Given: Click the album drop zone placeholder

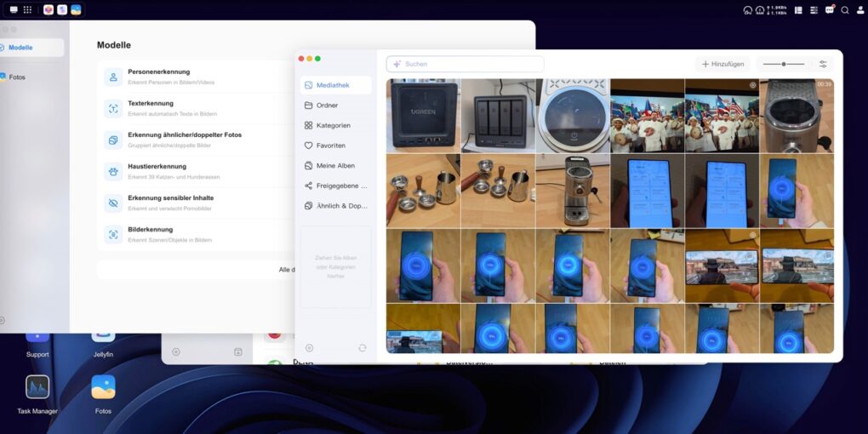Looking at the screenshot, I should (x=336, y=267).
